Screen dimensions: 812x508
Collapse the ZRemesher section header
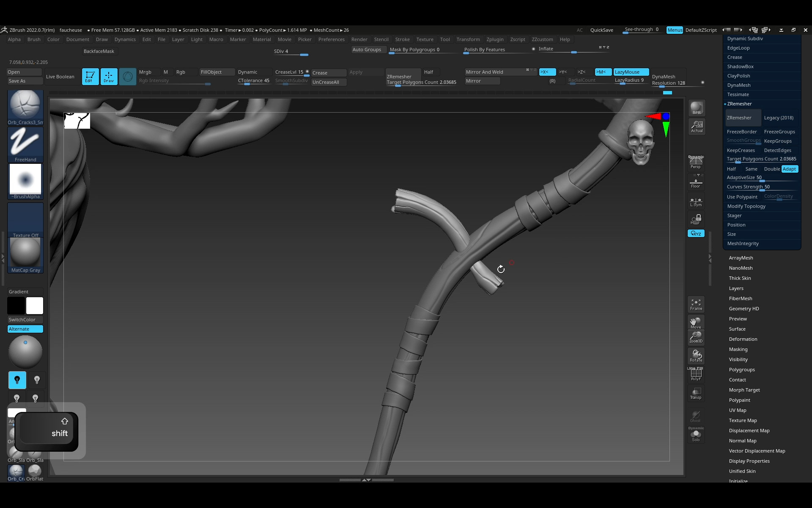pos(739,104)
